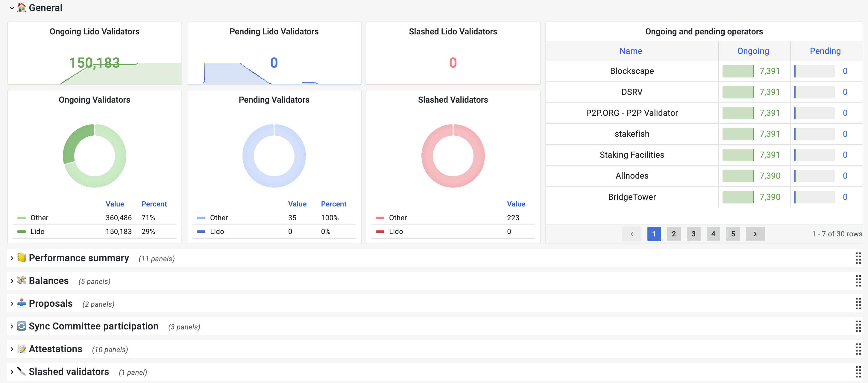Click drag handle on Proposals row
Image resolution: width=868 pixels, height=383 pixels.
pyautogui.click(x=858, y=303)
